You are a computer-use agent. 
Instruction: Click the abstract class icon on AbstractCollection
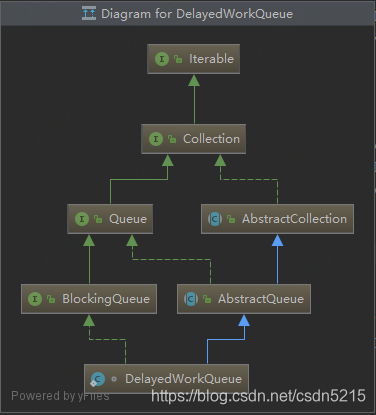click(x=215, y=219)
